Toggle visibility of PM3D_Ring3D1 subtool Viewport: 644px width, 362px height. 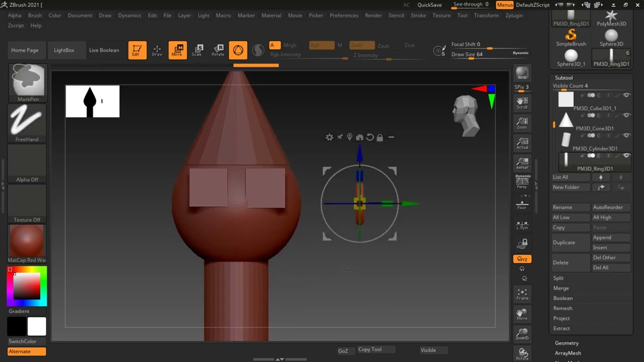click(626, 155)
